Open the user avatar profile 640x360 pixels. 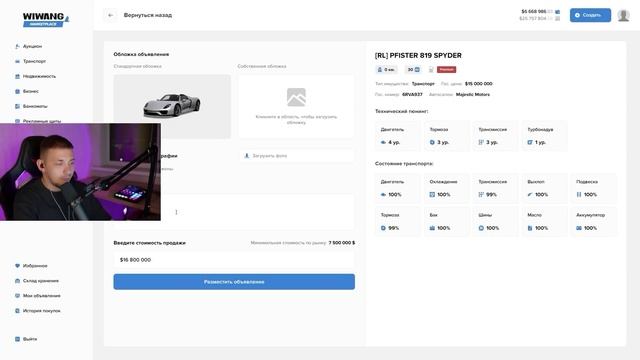click(623, 16)
